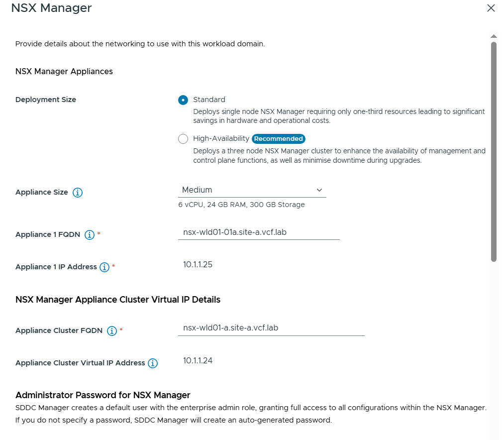
Task: Click info icon for Appliance Cluster Virtual IP Address
Action: pyautogui.click(x=153, y=363)
